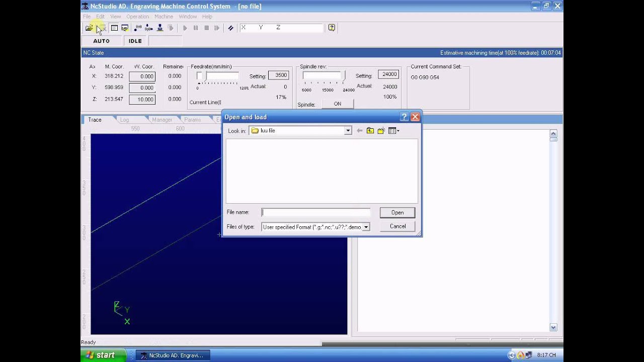
Task: Click the Up One Level folder icon
Action: click(x=370, y=131)
